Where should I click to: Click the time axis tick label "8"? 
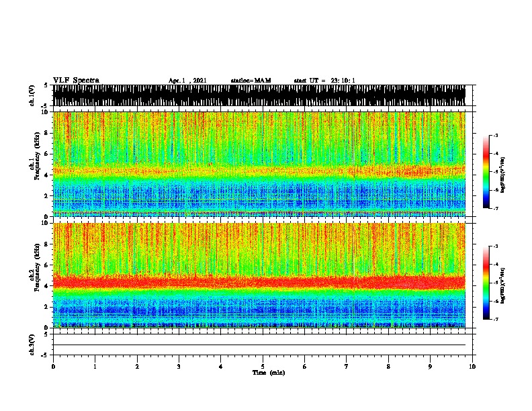388,367
